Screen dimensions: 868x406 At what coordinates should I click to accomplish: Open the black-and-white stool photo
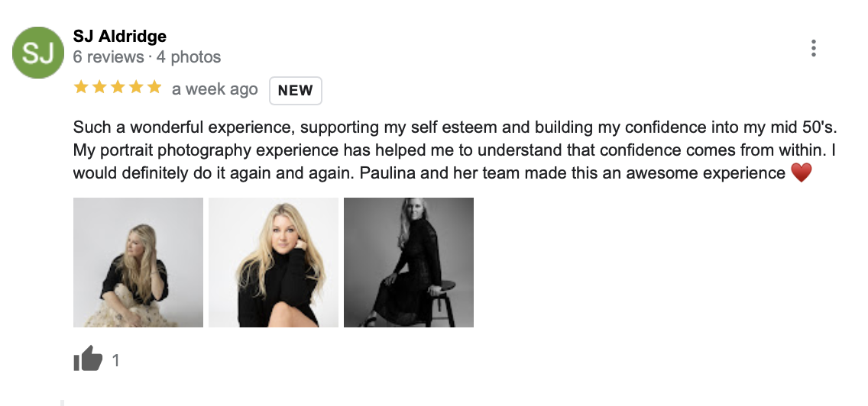click(x=409, y=263)
